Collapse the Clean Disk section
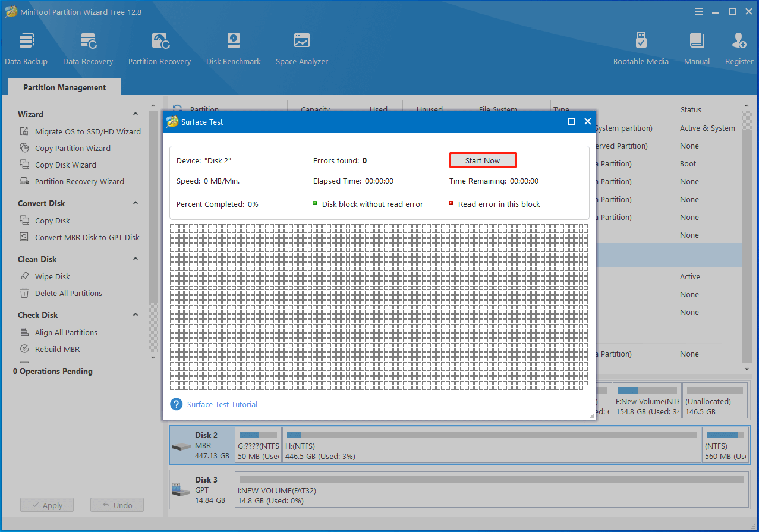This screenshot has height=532, width=759. [136, 259]
